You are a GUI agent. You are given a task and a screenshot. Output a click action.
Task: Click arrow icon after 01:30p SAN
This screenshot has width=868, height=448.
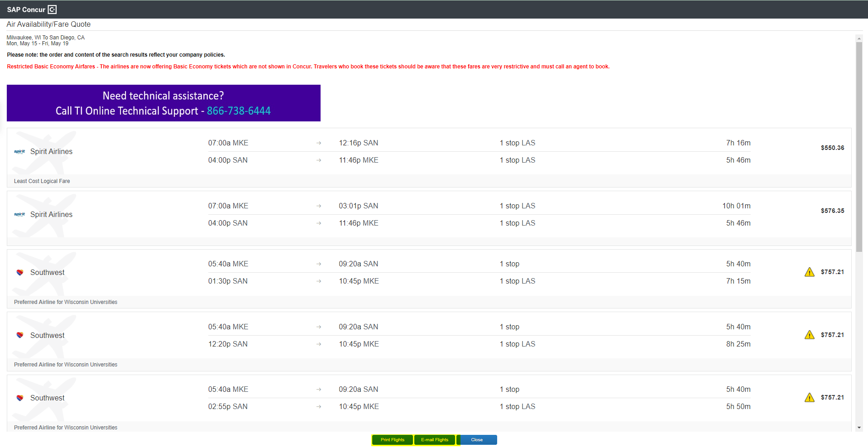click(x=319, y=281)
